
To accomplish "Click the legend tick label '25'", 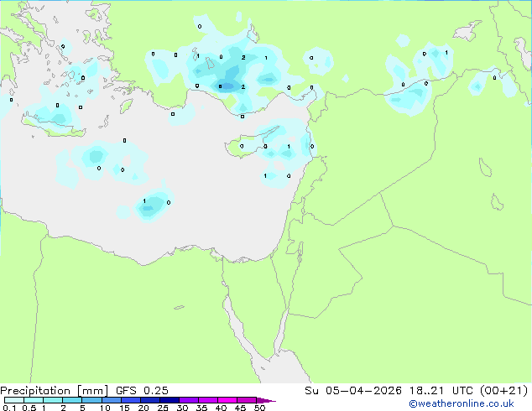I will (163, 408).
